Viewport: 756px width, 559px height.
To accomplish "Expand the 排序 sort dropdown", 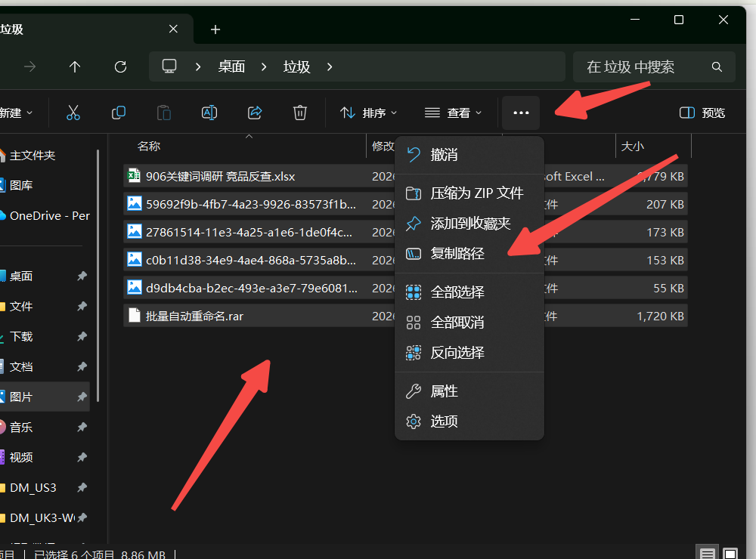I will click(369, 113).
